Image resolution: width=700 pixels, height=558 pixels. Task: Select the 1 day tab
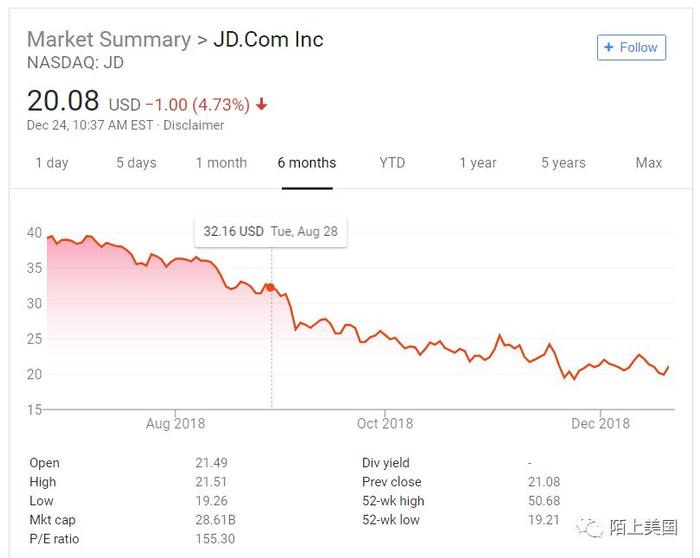pyautogui.click(x=52, y=163)
